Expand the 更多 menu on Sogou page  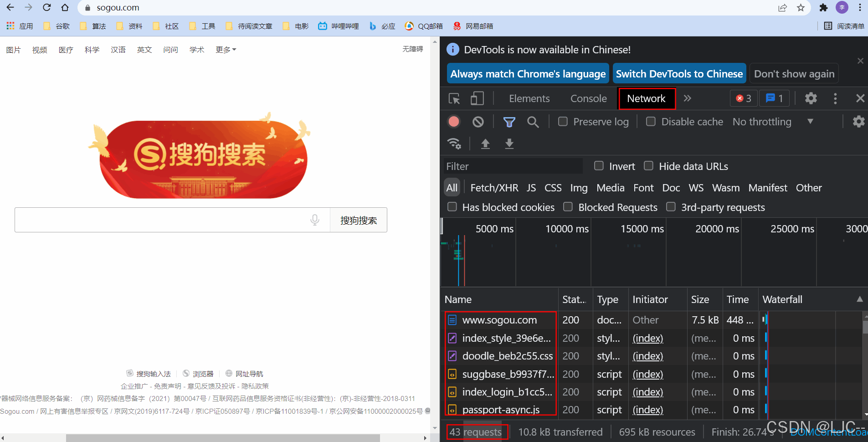pos(226,50)
